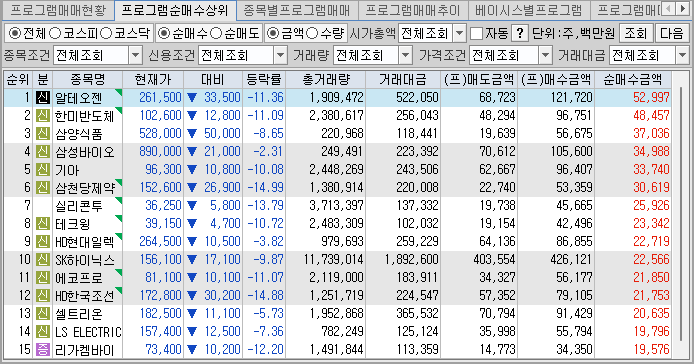Open the 신용조건 dropdown
Viewport: 694px width, 364px height.
tap(280, 55)
